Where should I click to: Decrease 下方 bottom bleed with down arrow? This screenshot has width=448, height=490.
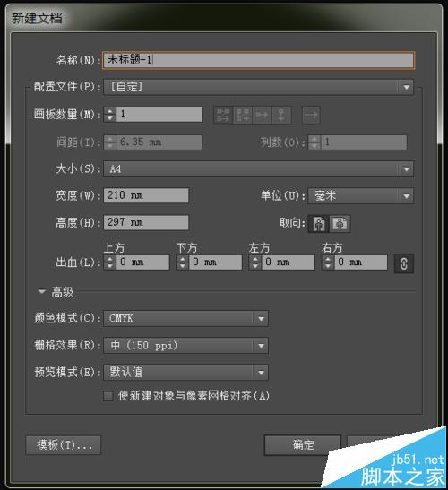tap(182, 266)
